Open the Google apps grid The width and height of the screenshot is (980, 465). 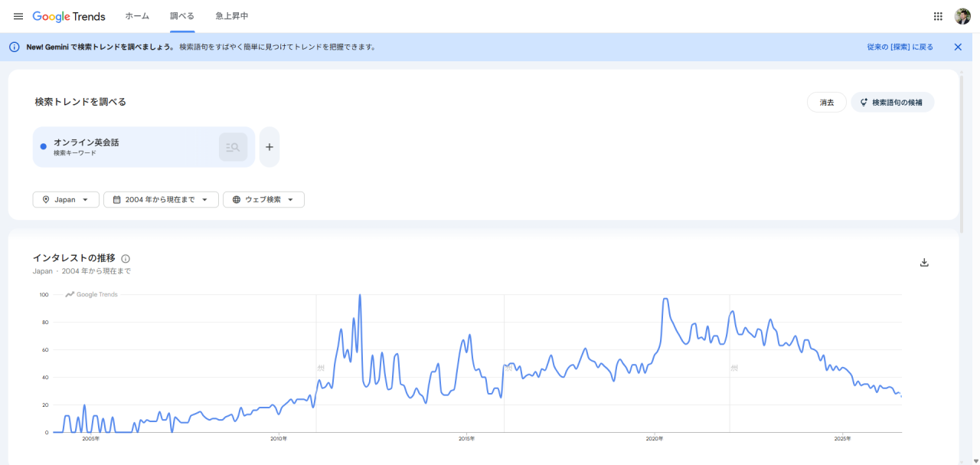tap(938, 16)
